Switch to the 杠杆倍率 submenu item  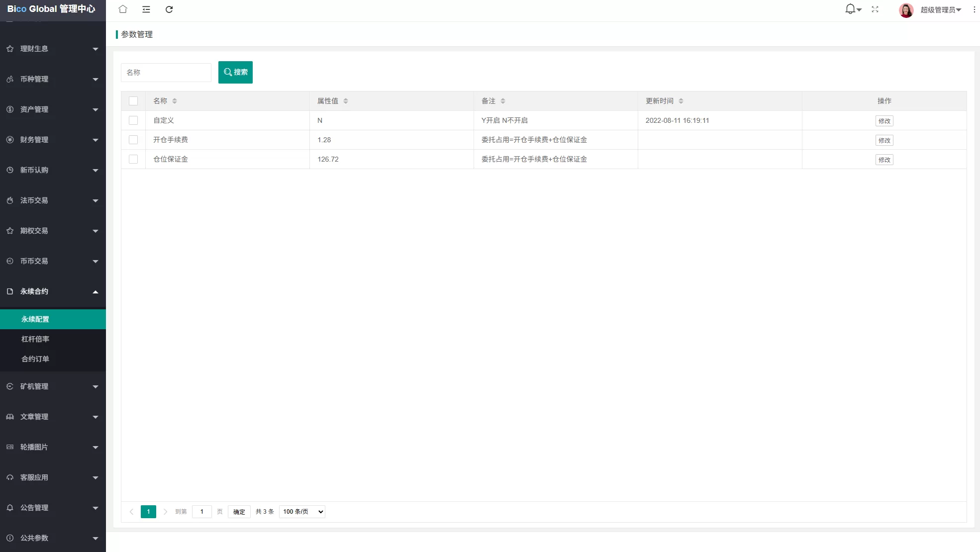point(35,339)
